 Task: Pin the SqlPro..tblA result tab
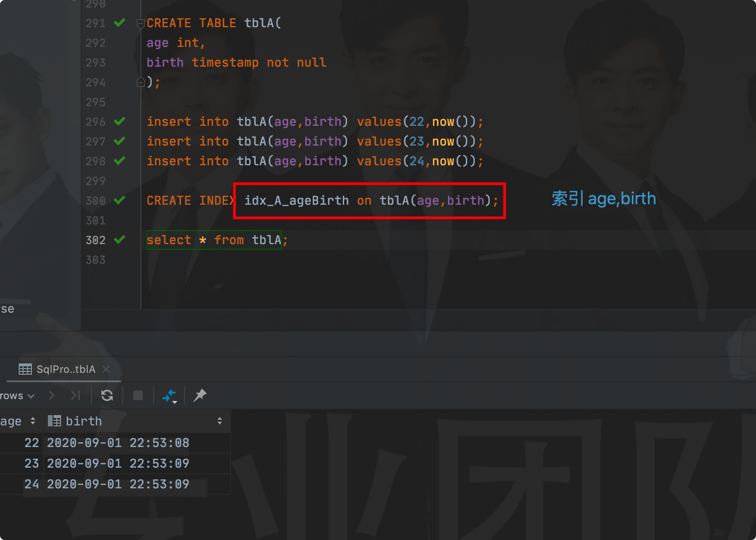point(200,395)
